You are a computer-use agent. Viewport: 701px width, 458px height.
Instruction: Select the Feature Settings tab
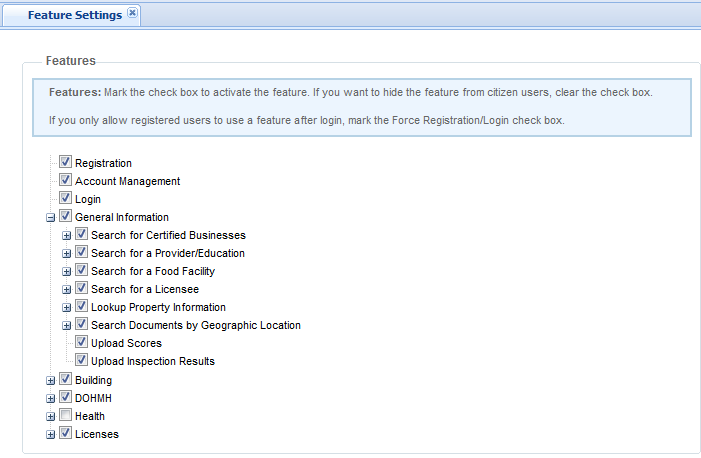click(x=74, y=15)
